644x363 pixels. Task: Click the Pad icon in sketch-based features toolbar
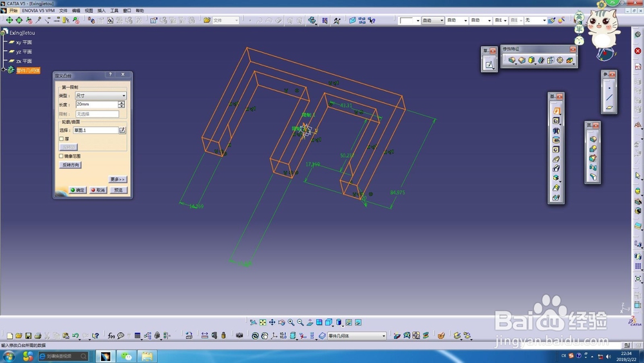556,111
